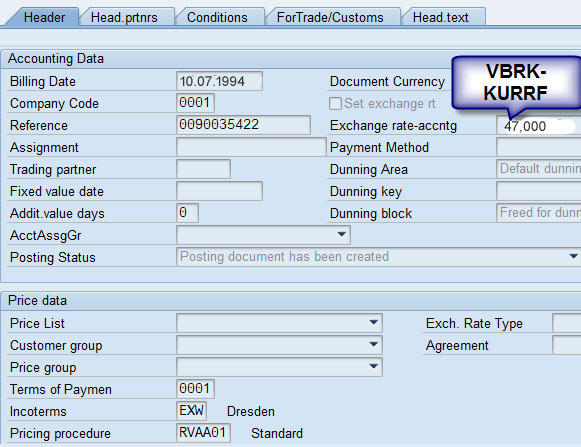This screenshot has height=447, width=581.
Task: Click the Trading partner field
Action: 203,169
